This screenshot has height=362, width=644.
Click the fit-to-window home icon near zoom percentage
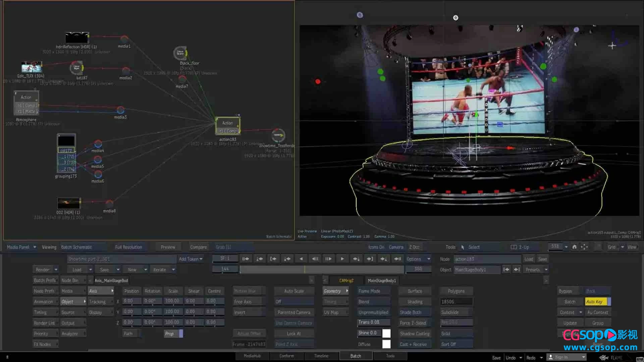[574, 247]
